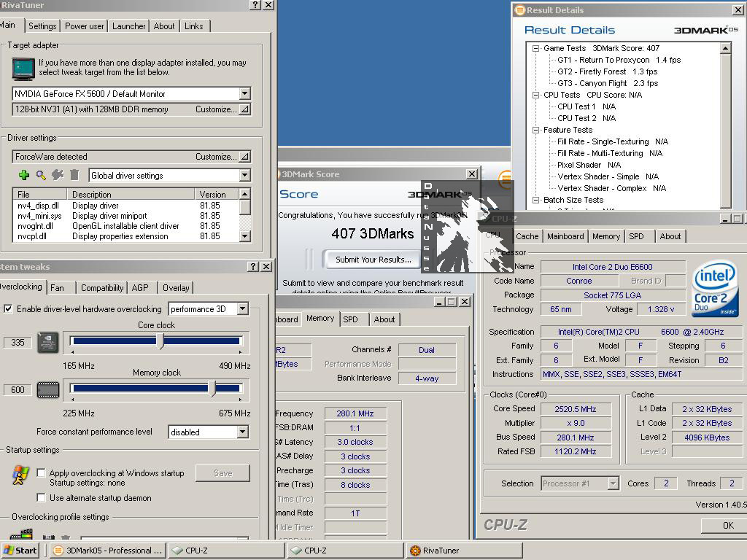747x560 pixels.
Task: Click Customize arrow beside 128-bit NV31 adapter
Action: (x=244, y=109)
